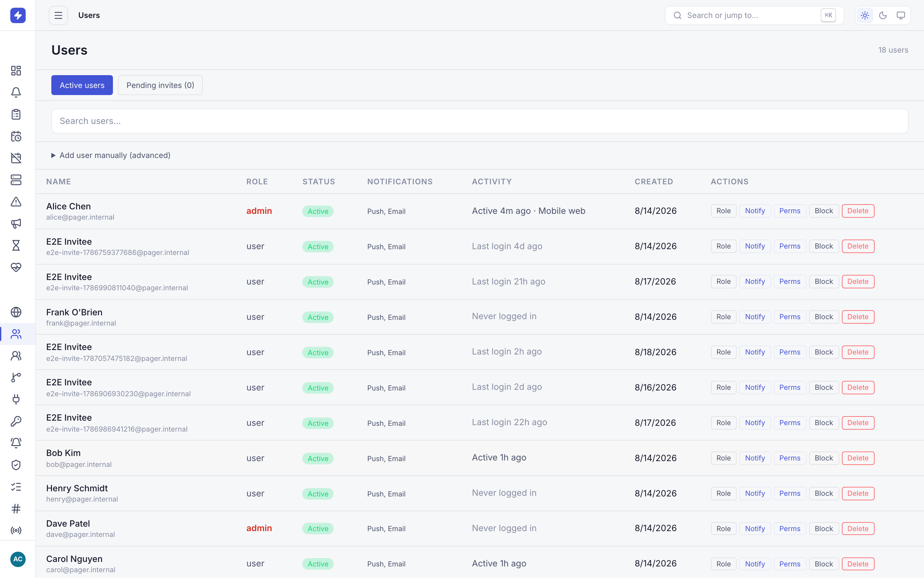Open the calendar clock schedule icon
Image resolution: width=924 pixels, height=578 pixels.
(16, 136)
